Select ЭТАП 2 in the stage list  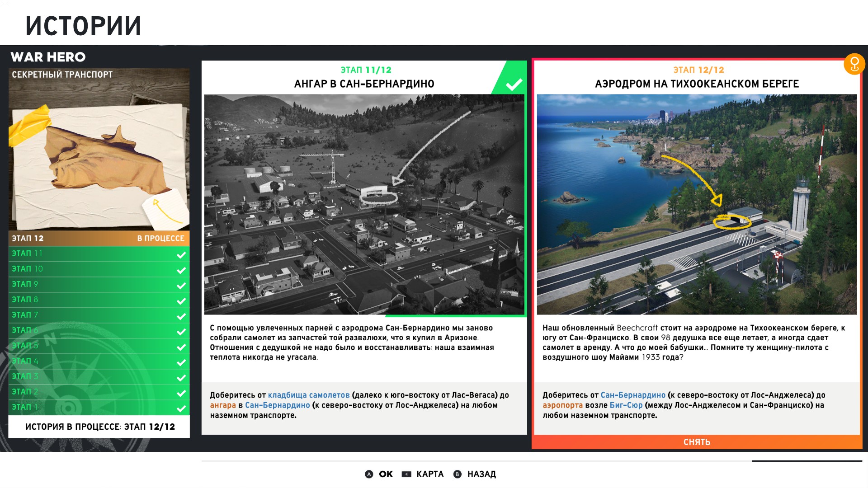coord(99,392)
